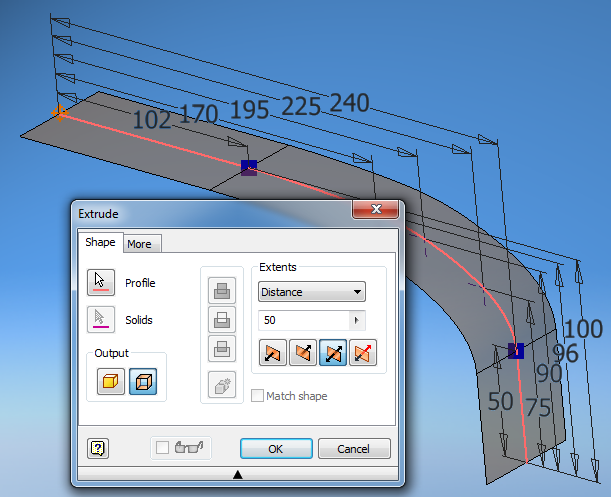Viewport: 611px width, 497px height.
Task: Click the Cut operation icon
Action: click(222, 319)
